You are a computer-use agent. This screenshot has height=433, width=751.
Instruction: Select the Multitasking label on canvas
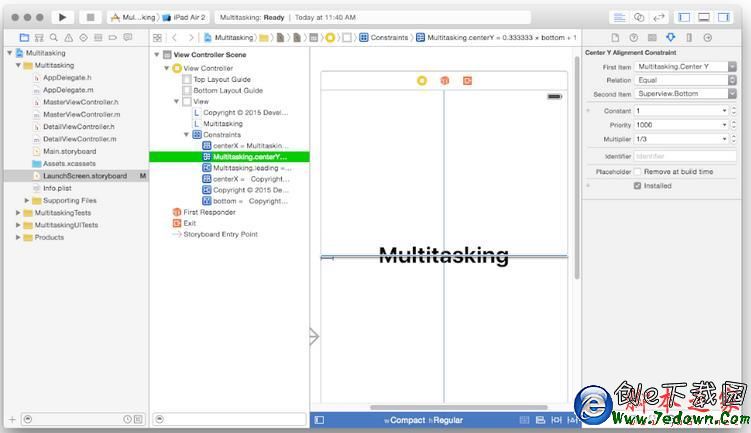[x=444, y=255]
